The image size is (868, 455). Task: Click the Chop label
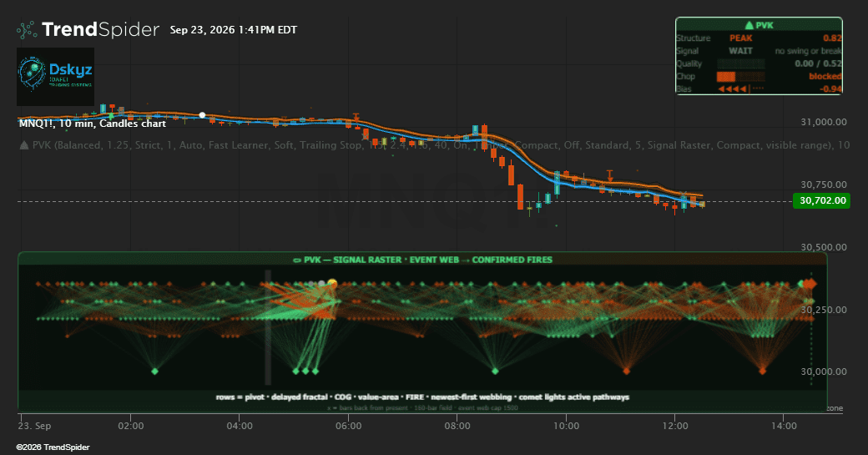685,76
